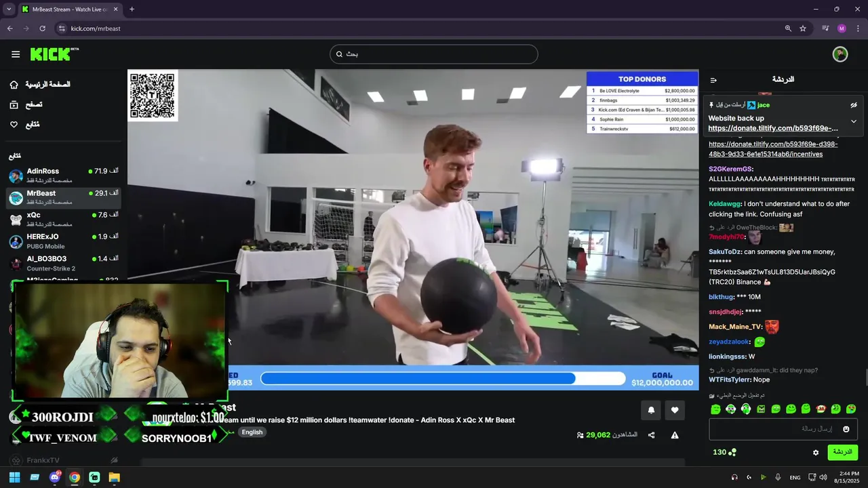Click the green chat send button

842,452
